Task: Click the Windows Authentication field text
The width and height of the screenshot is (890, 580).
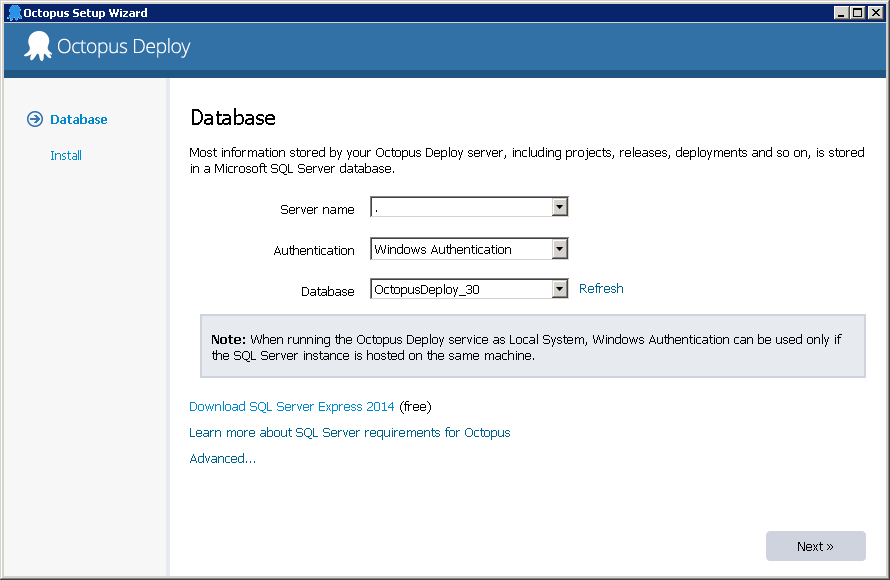Action: click(x=443, y=249)
